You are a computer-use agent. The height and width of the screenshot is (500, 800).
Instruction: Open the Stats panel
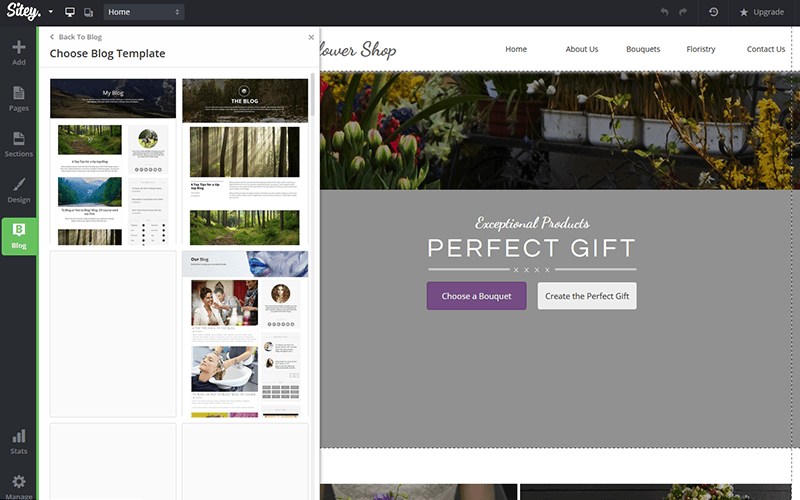pyautogui.click(x=19, y=441)
